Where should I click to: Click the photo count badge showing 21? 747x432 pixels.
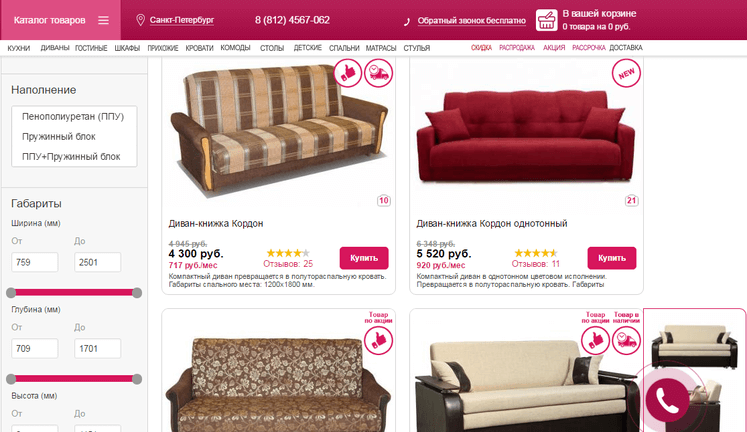tap(632, 201)
